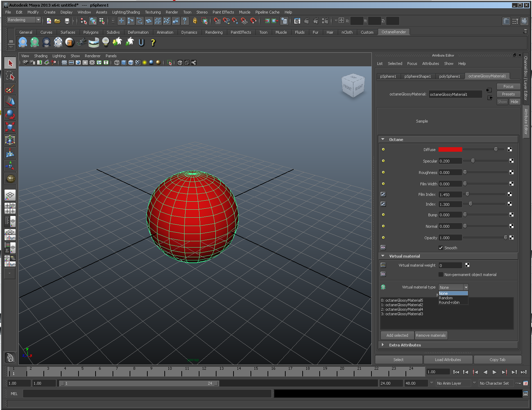Open the Create menu

coord(49,12)
